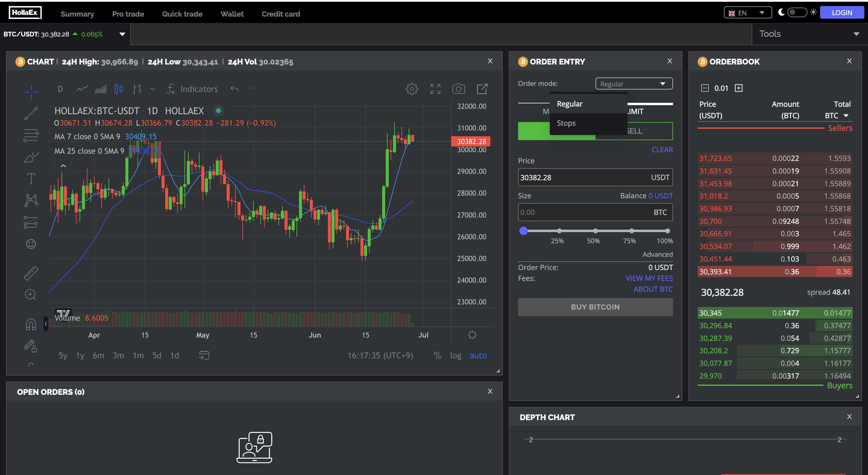This screenshot has width=868, height=475.
Task: Expand the Tools dropdown
Action: click(x=809, y=34)
